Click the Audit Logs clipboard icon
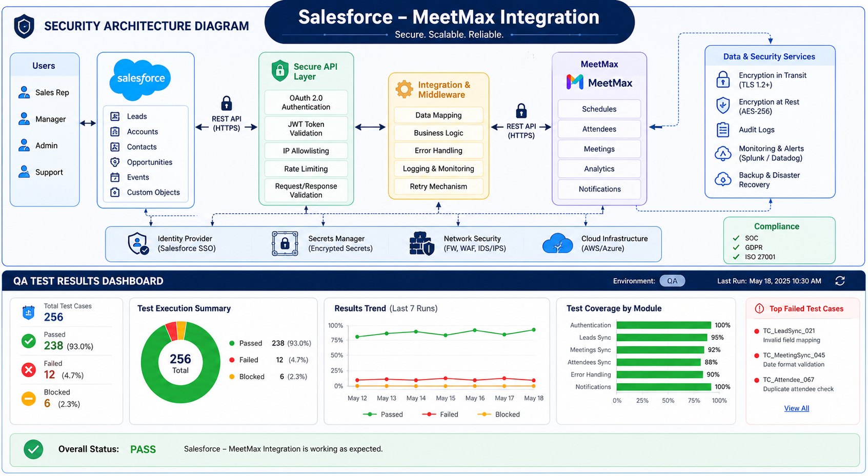Image resolution: width=868 pixels, height=476 pixels. coord(723,130)
